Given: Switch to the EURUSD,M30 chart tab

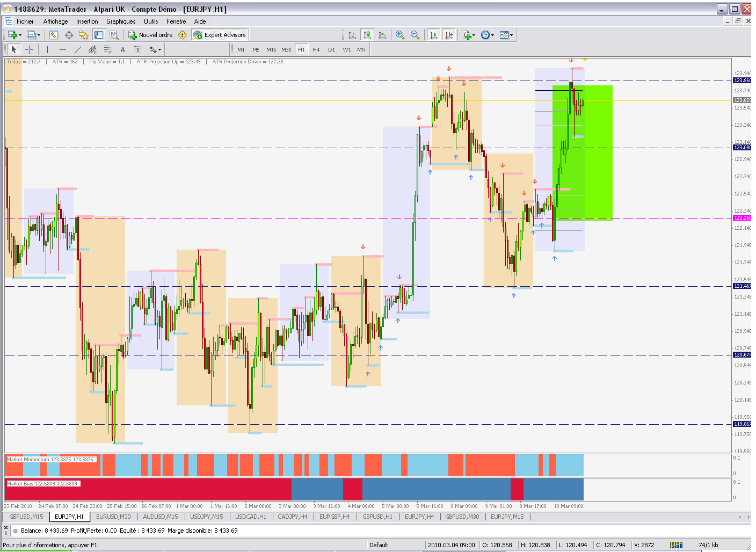Looking at the screenshot, I should 113,517.
